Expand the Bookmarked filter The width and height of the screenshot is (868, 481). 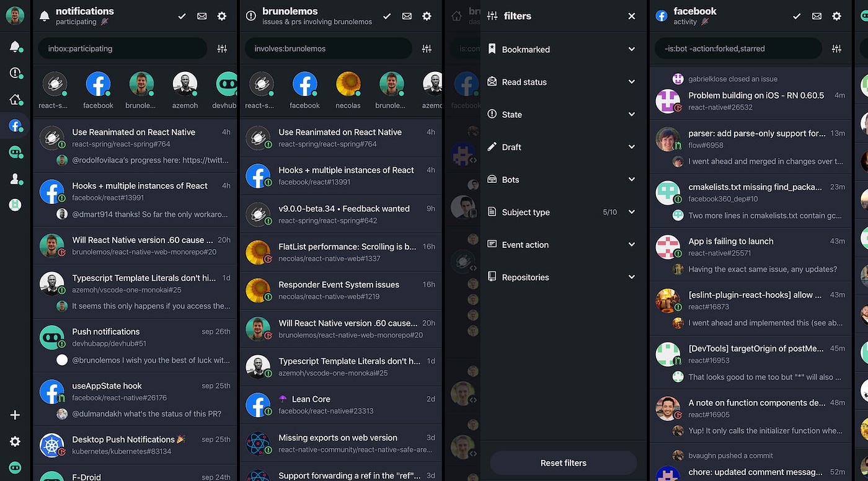click(x=563, y=49)
